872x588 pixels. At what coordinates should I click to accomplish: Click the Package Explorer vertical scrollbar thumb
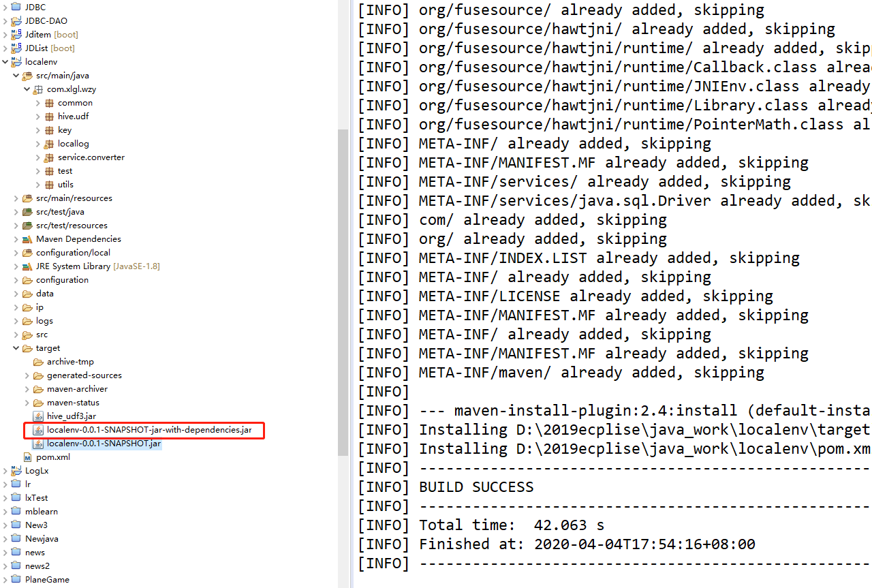pos(343,292)
